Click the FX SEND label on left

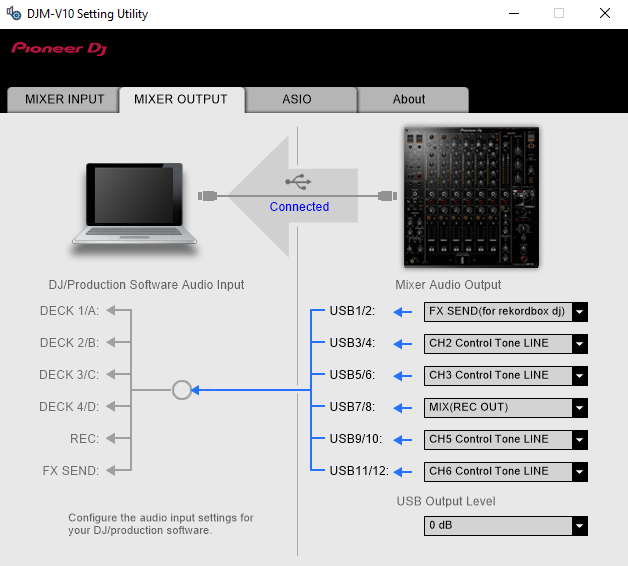click(x=71, y=471)
